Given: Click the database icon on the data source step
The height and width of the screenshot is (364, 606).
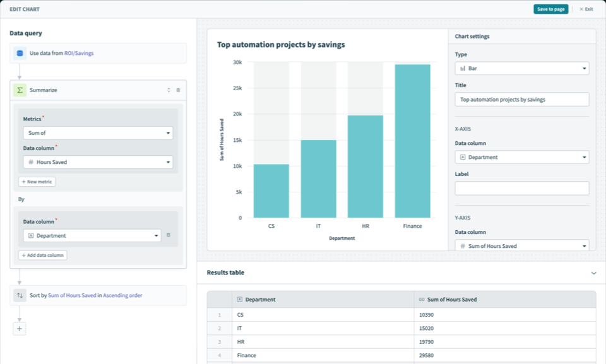Looking at the screenshot, I should pos(21,53).
